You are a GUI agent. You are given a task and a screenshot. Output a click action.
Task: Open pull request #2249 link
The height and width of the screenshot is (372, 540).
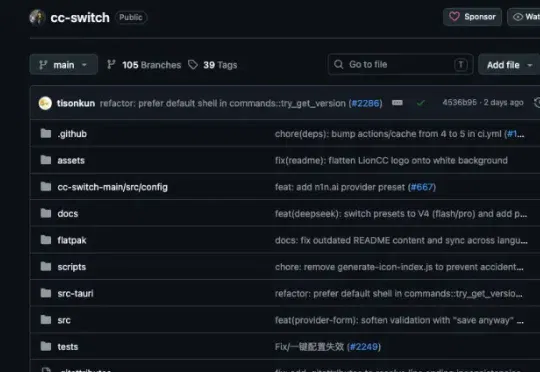[364, 347]
